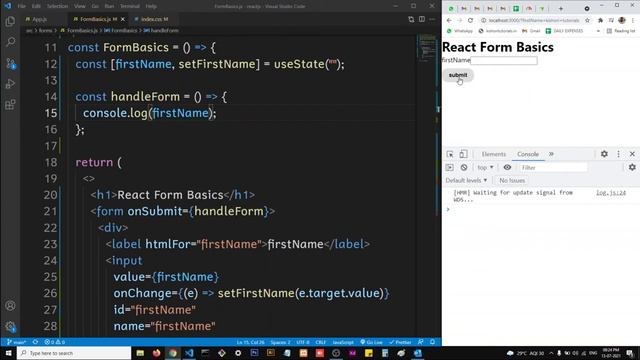
Task: Open the Source Control view in activity bar
Action: click(11, 63)
